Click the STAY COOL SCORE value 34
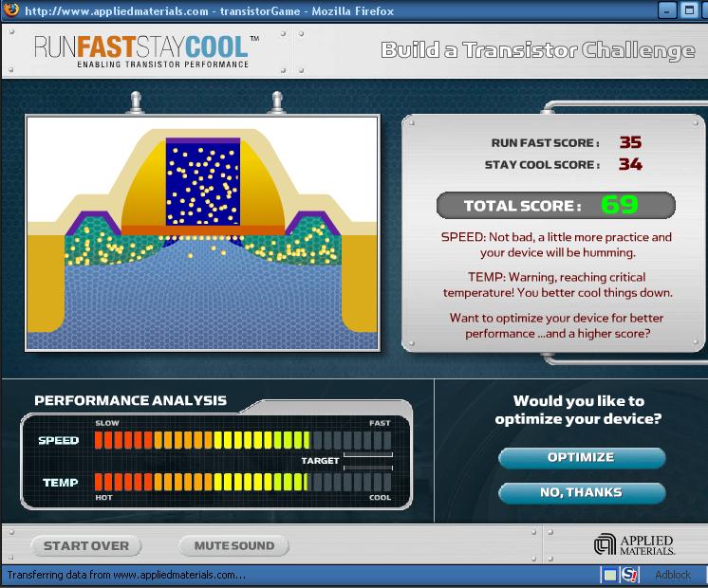 pos(630,164)
